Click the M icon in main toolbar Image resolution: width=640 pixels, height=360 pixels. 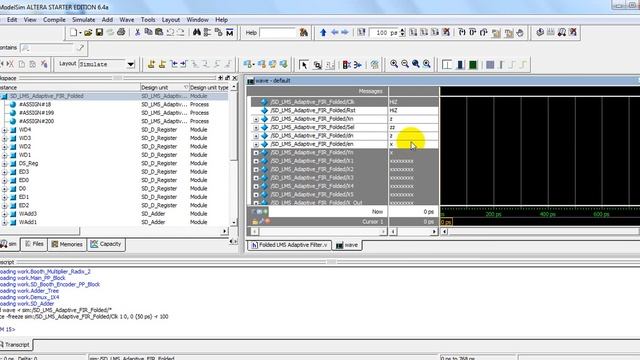point(230,32)
